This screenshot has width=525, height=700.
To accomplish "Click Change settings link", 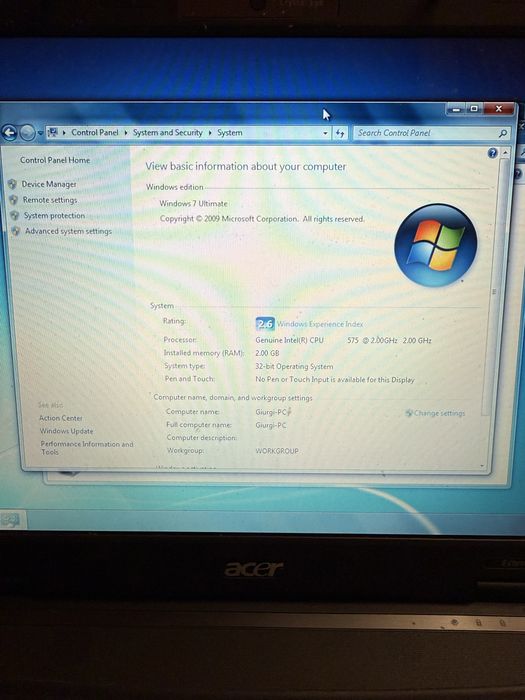I will pos(439,413).
